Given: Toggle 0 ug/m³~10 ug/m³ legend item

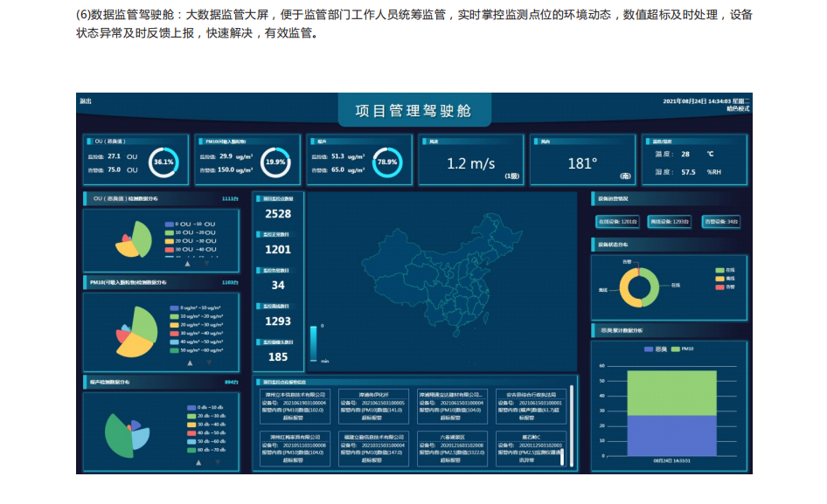Looking at the screenshot, I should coord(196,307).
